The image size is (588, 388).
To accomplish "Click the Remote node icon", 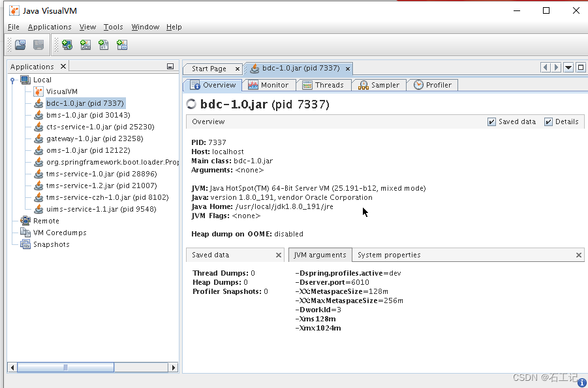I will [x=25, y=221].
